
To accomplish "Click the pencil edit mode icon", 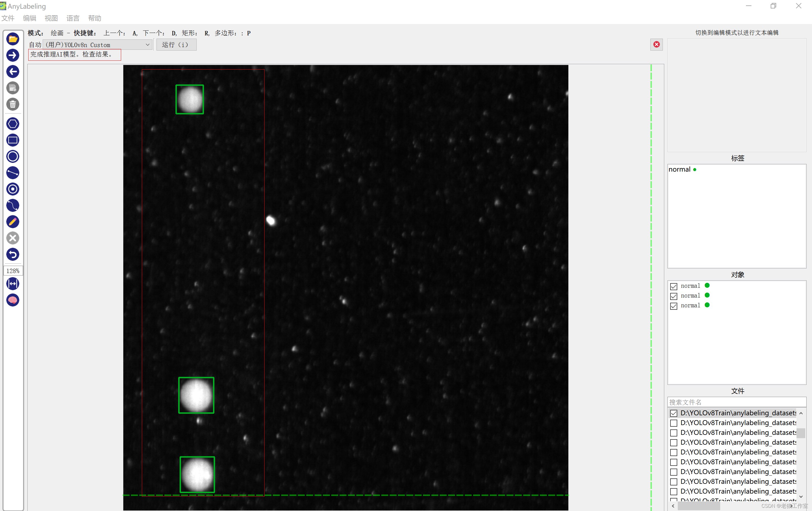I will [13, 222].
